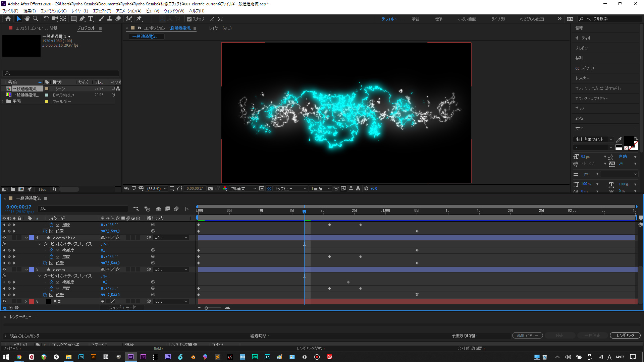Toggle the timeline Frame Blending enable switch
The width and height of the screenshot is (644, 362).
(167, 209)
